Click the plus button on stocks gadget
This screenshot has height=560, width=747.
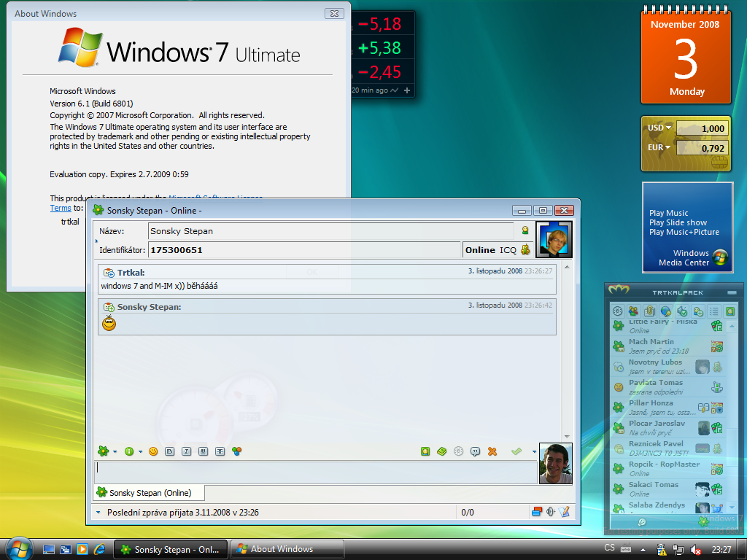tap(407, 90)
